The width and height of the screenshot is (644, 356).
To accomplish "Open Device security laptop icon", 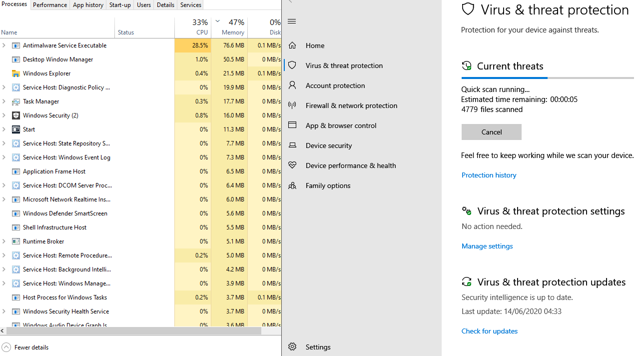I will (x=292, y=145).
